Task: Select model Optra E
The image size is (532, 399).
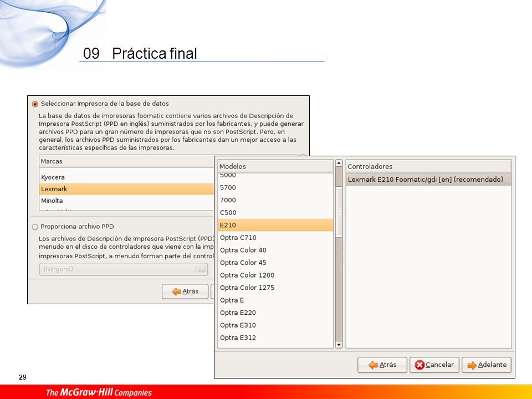Action: (275, 300)
